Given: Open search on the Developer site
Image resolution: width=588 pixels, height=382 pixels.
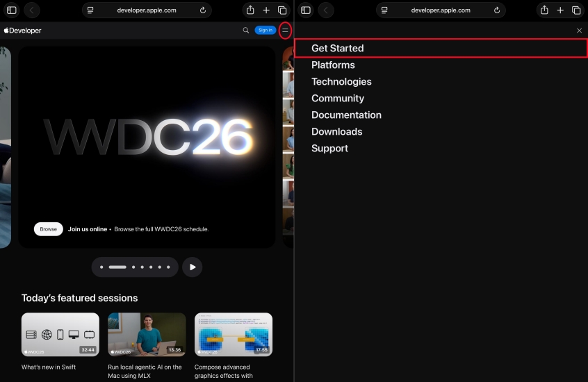Looking at the screenshot, I should 245,30.
